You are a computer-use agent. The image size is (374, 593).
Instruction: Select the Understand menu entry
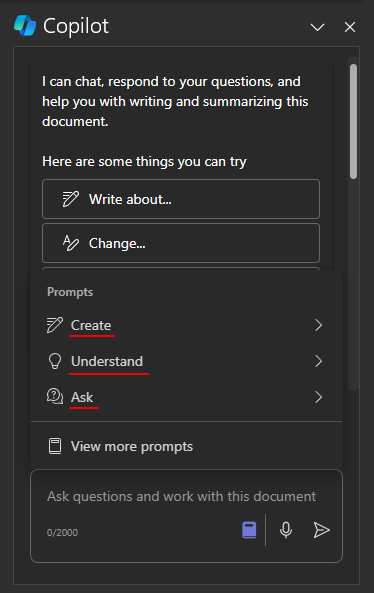point(186,361)
